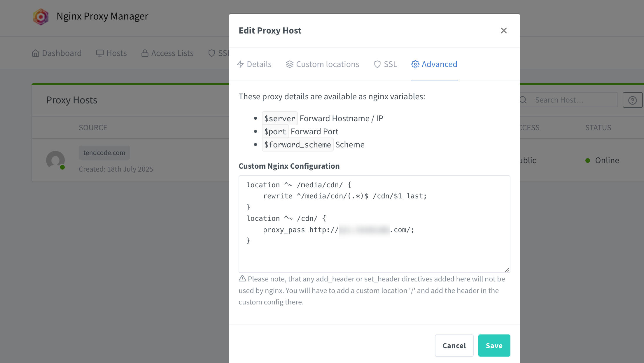This screenshot has width=644, height=363.
Task: Click the tendcode.com user avatar
Action: tap(55, 160)
